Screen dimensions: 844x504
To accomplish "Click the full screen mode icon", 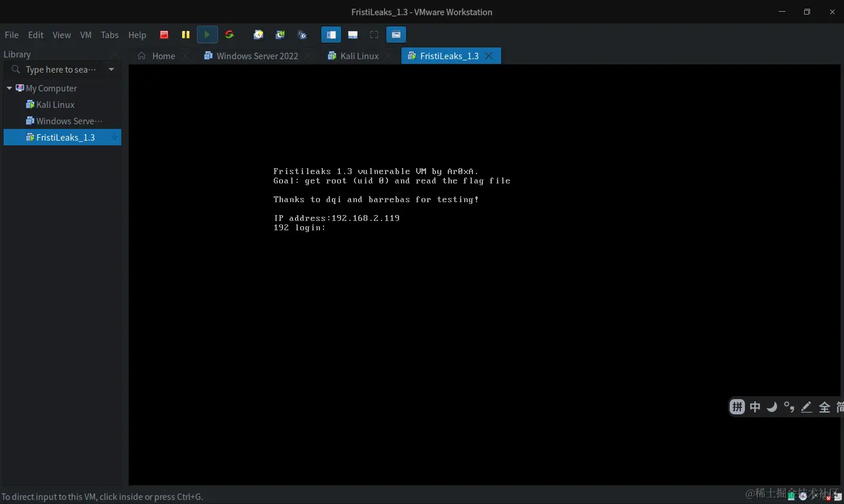I will (x=374, y=35).
